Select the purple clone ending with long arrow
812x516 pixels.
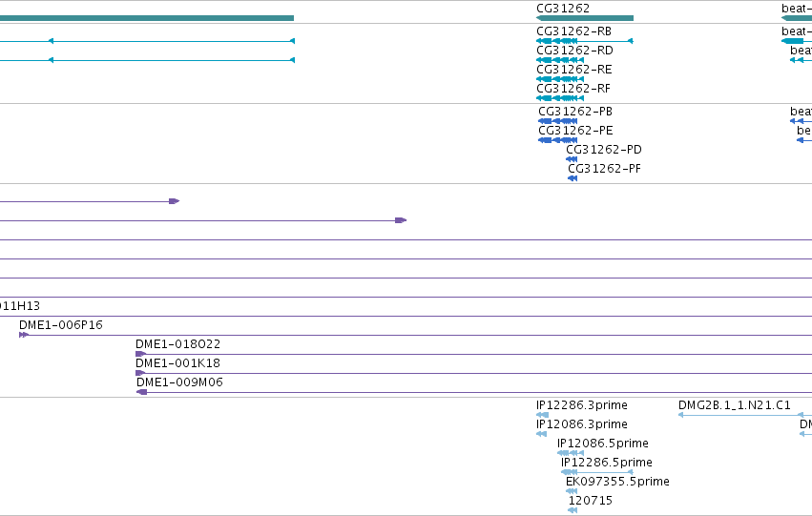(x=203, y=220)
